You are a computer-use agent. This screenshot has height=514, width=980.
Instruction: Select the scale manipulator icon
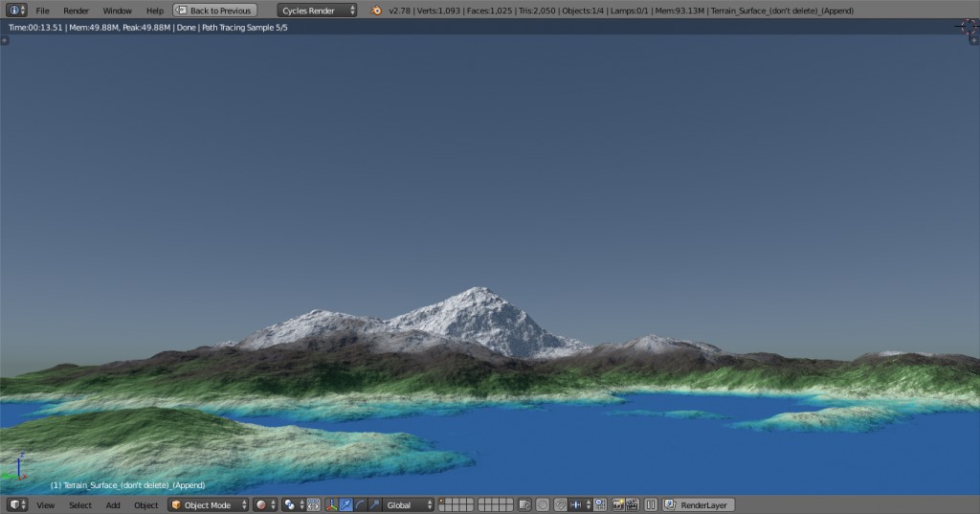click(374, 504)
